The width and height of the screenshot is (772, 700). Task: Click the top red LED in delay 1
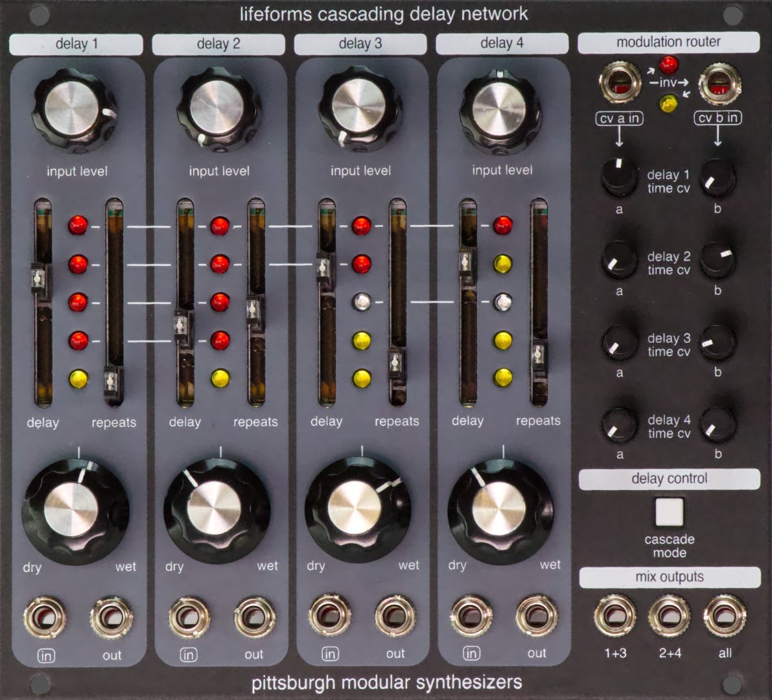(78, 225)
